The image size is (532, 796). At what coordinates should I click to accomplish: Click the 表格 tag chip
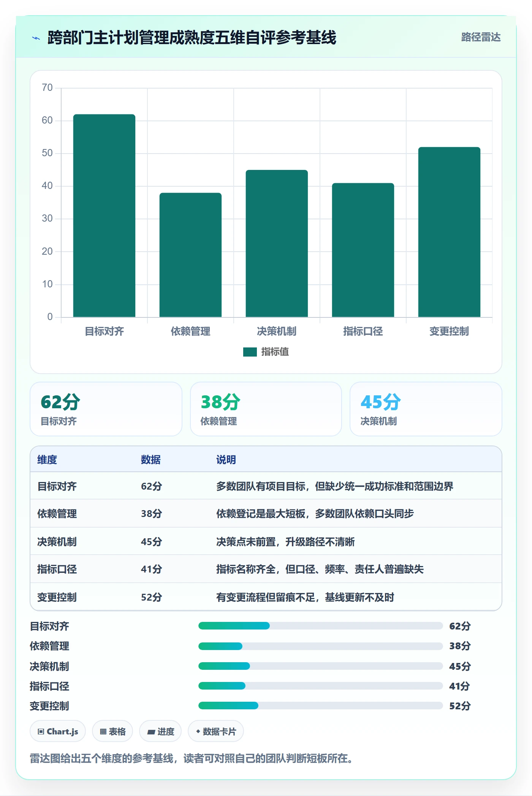[112, 731]
